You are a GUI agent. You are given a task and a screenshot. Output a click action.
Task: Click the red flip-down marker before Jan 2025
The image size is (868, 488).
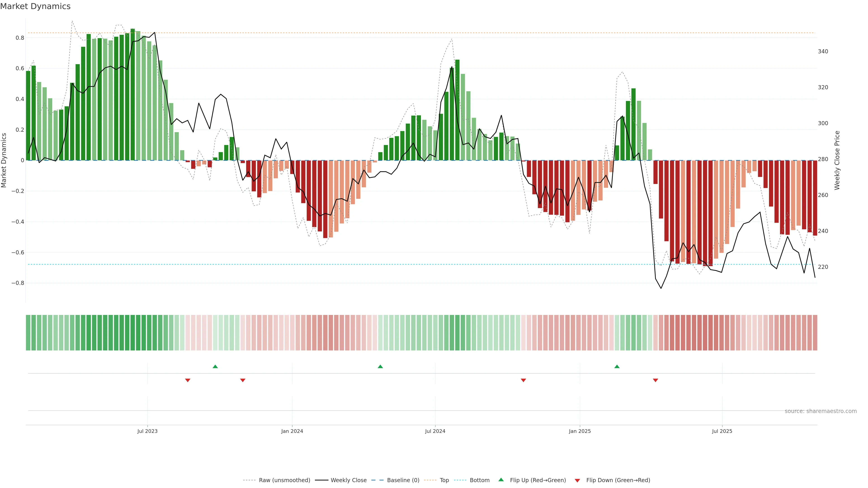pos(523,380)
